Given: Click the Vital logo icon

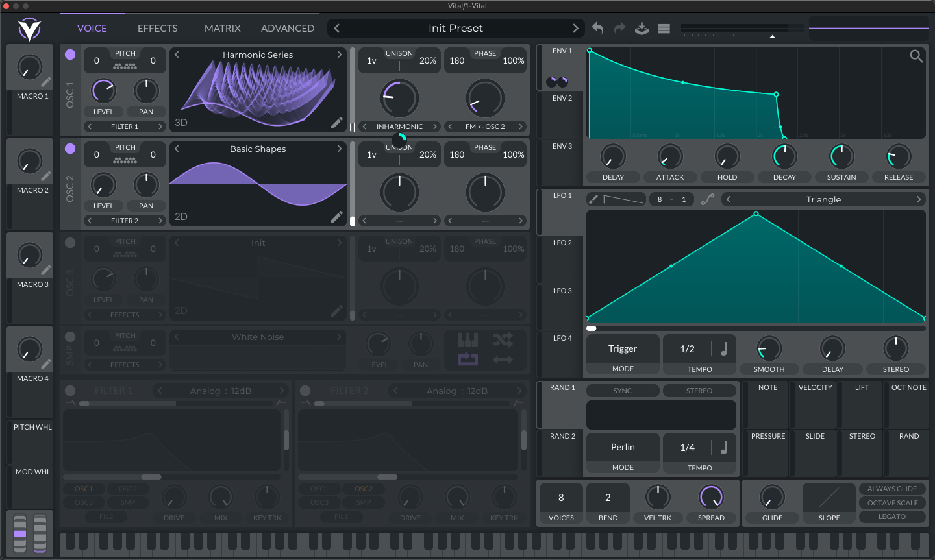Looking at the screenshot, I should [29, 29].
